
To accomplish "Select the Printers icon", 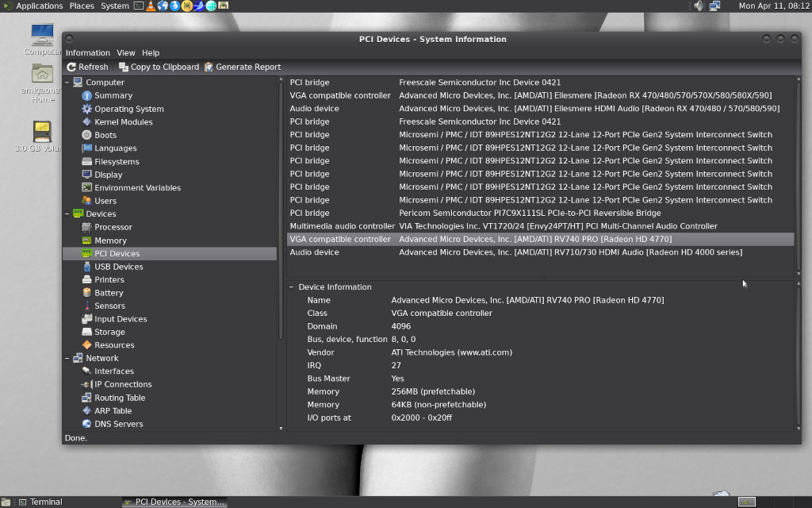I will pyautogui.click(x=86, y=279).
